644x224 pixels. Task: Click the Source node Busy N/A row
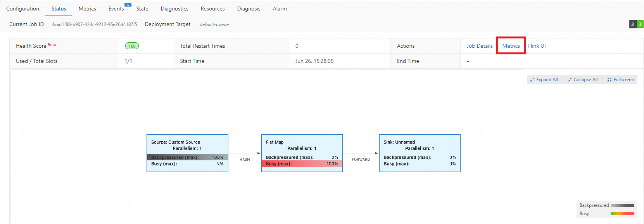(187, 164)
